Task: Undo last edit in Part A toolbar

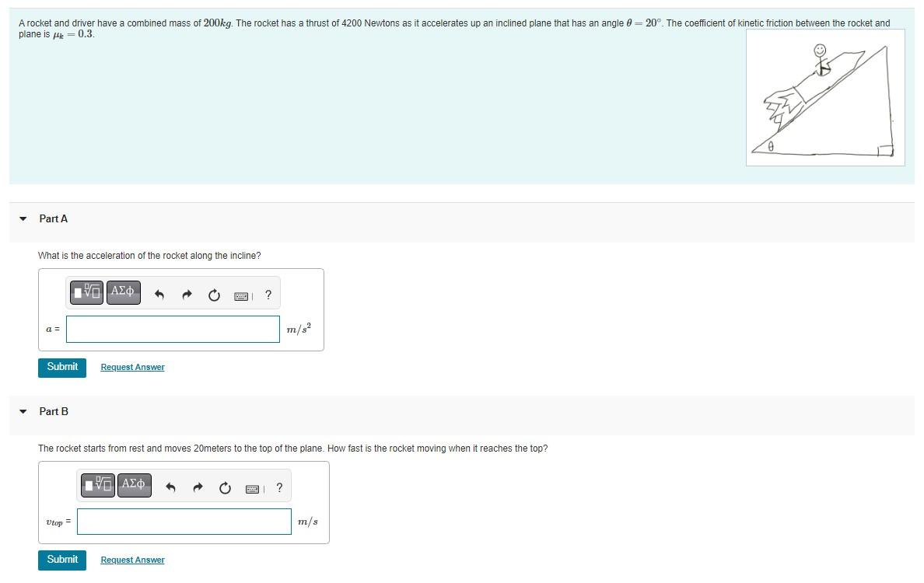Action: (x=159, y=295)
